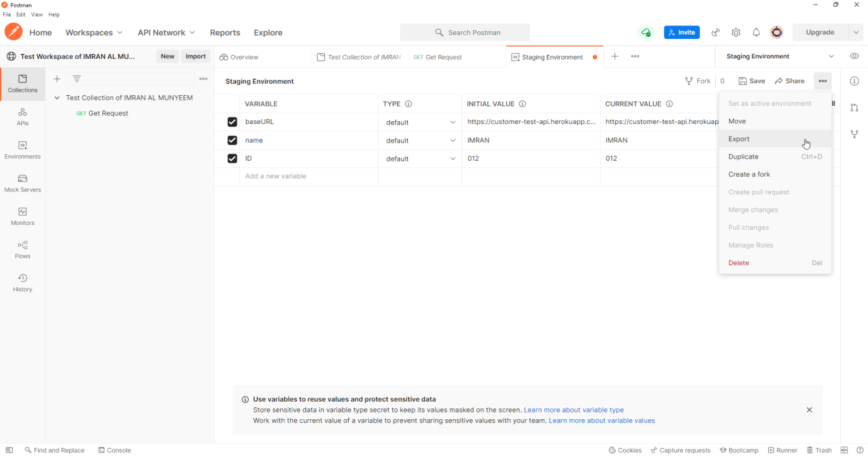Expand the Workspaces dropdown

tap(94, 32)
